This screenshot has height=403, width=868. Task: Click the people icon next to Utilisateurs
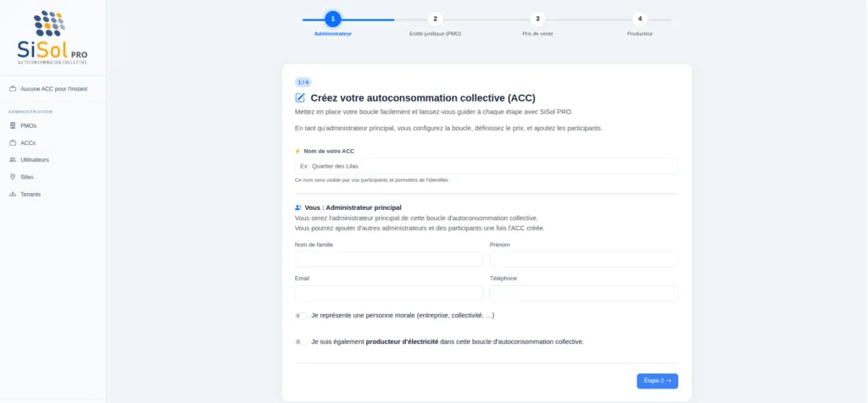click(13, 160)
